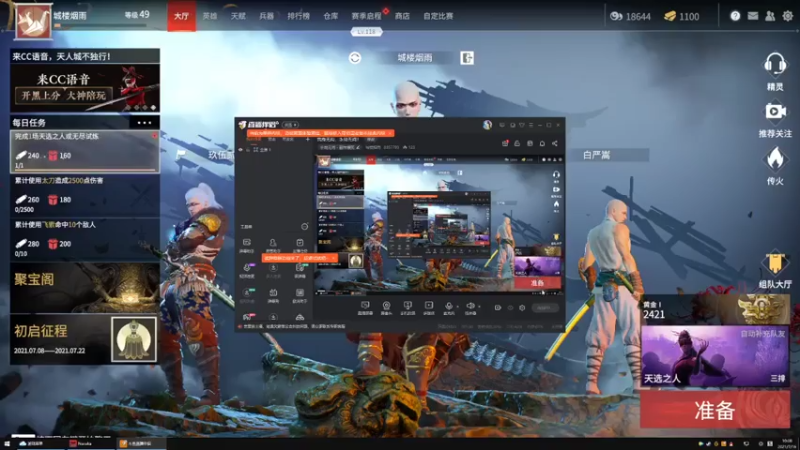This screenshot has width=800, height=450.
Task: Select the 太刀 2500 damage daily task
Action: point(85,196)
